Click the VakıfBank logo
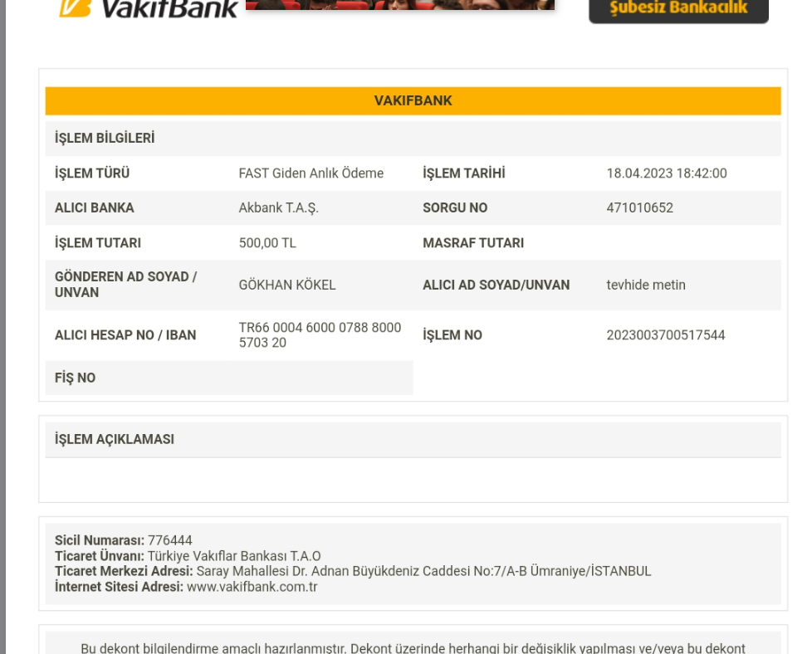Viewport: 812px width, 654px height. [x=149, y=8]
